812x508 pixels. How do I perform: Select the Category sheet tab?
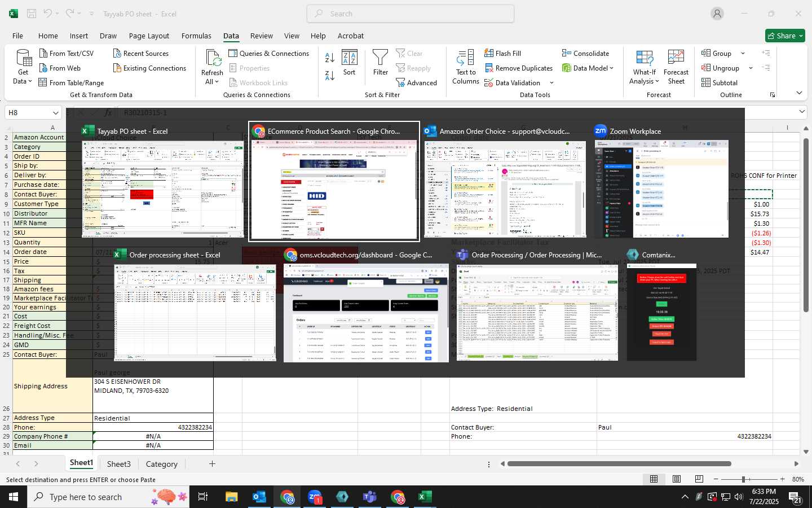162,464
